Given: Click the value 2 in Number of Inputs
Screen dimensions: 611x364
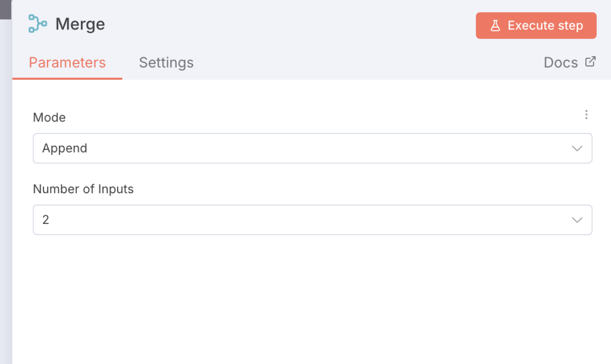Looking at the screenshot, I should point(46,220).
